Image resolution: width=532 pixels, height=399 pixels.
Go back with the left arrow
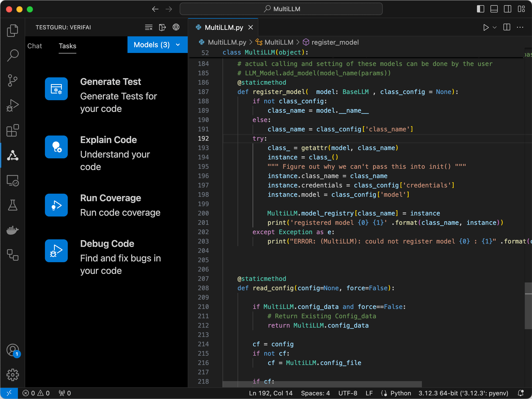point(155,9)
